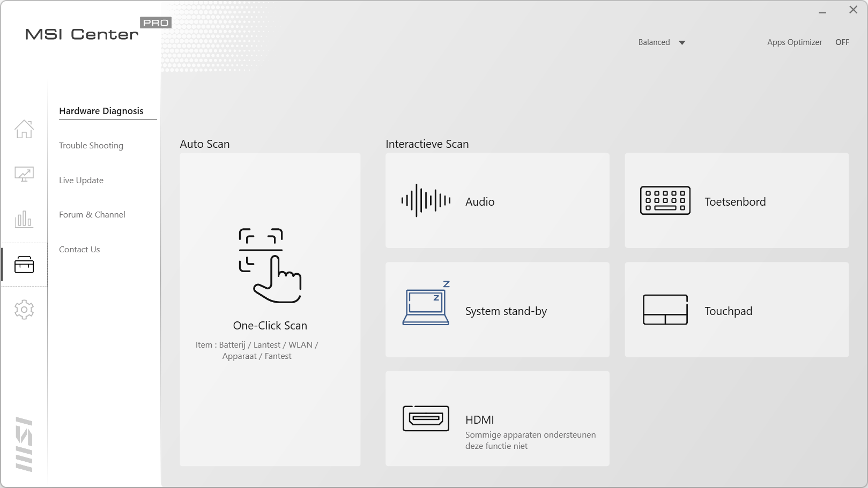
Task: Click the Touchpad icon
Action: (665, 310)
